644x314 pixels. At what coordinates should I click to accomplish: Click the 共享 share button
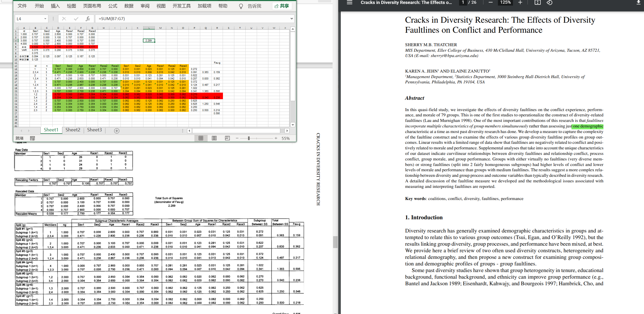tap(282, 6)
